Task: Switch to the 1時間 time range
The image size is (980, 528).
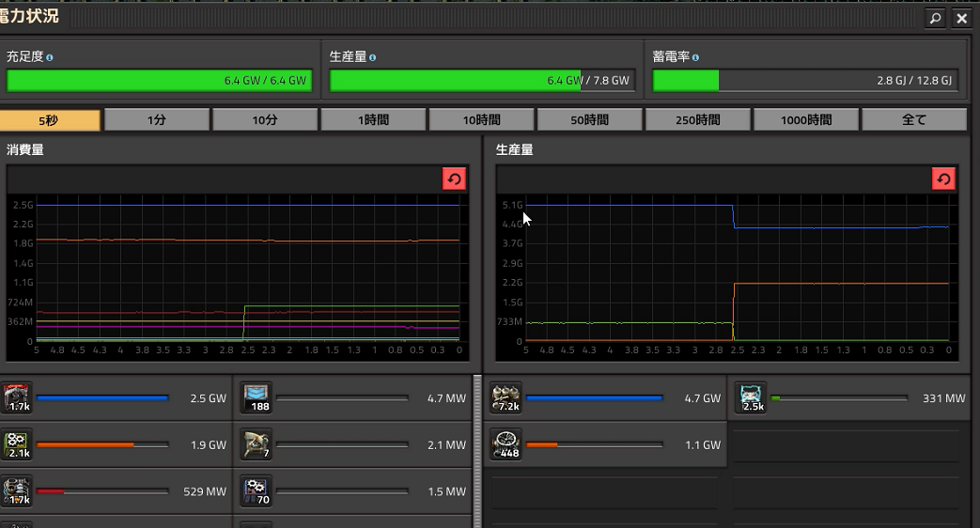Action: coord(373,120)
